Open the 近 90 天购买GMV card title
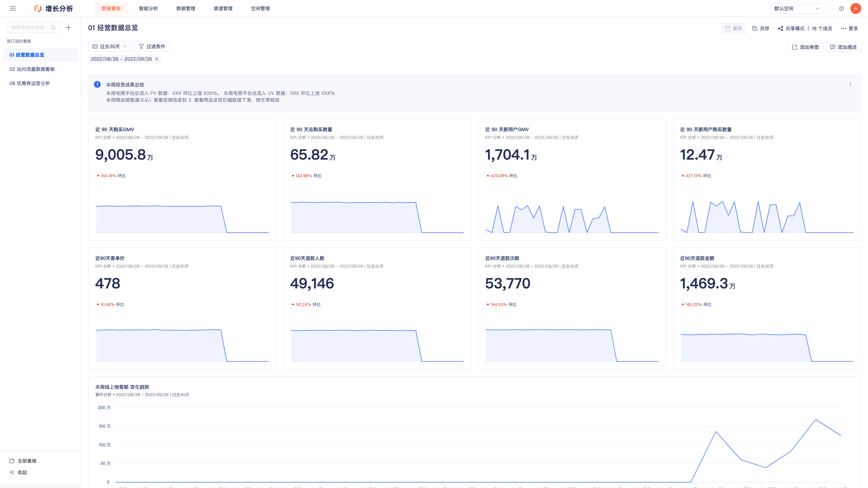868x488 pixels. coord(115,129)
